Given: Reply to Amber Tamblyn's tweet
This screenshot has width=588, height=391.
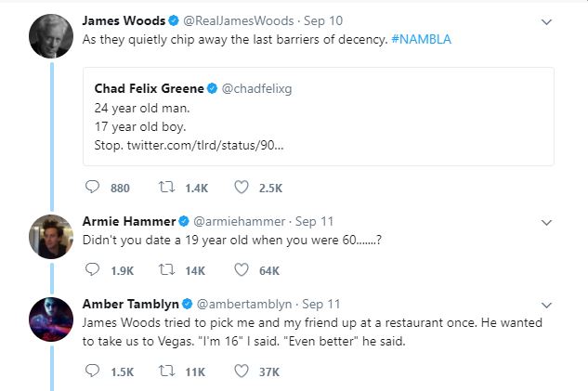Looking at the screenshot, I should (92, 371).
